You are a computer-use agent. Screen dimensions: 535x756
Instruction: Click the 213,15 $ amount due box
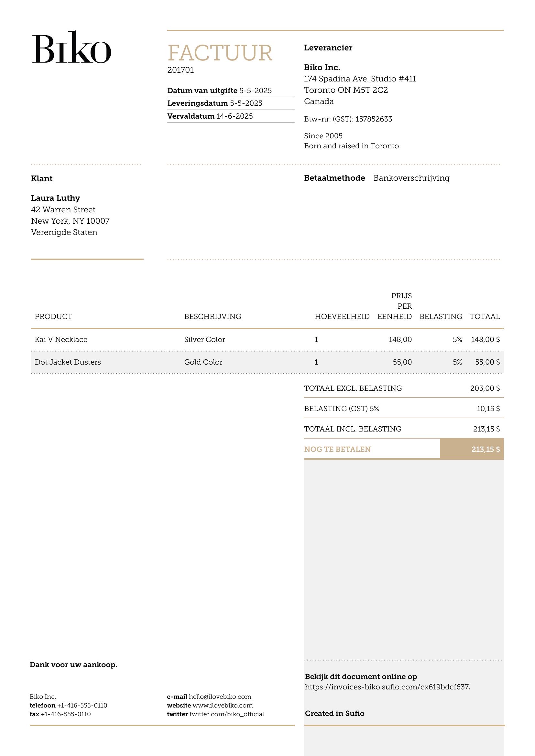tap(472, 449)
